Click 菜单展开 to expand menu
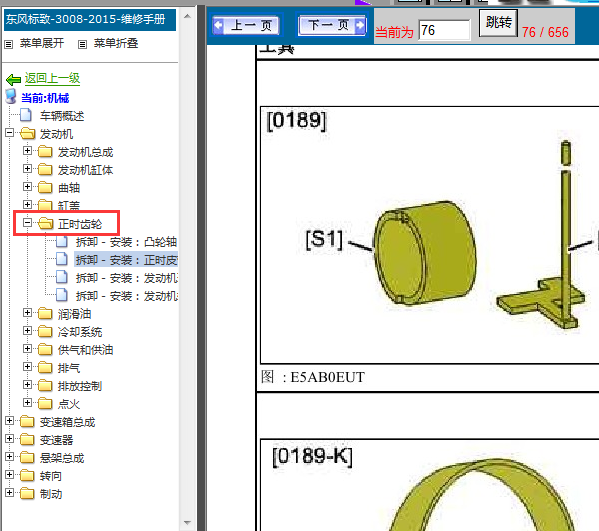The height and width of the screenshot is (531, 599). [42, 43]
